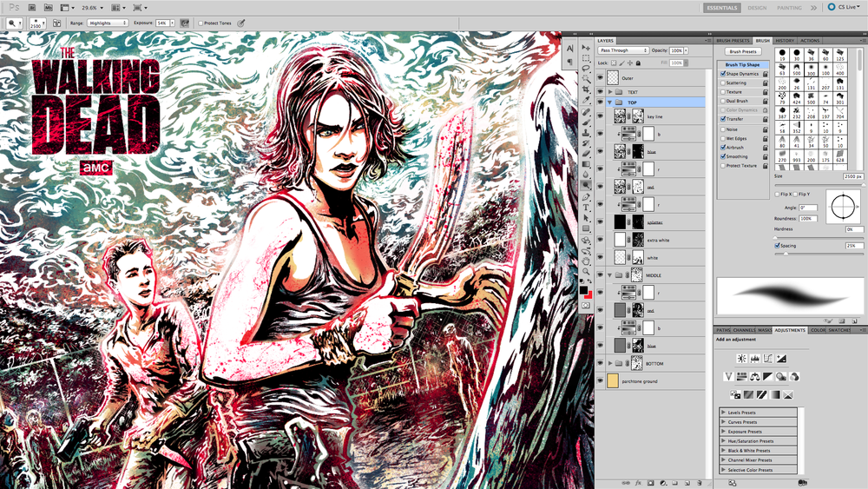This screenshot has width=868, height=489.
Task: Launch Adobe Bridge from the top bar
Action: 32,8
